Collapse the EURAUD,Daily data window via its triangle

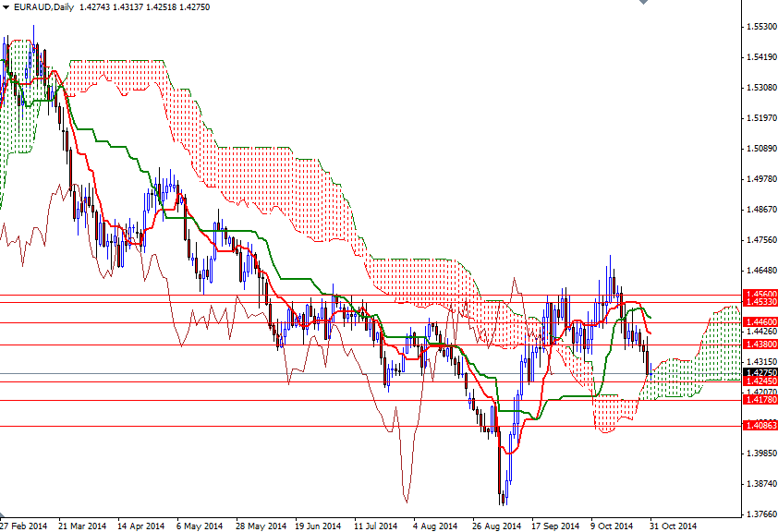(x=6, y=7)
